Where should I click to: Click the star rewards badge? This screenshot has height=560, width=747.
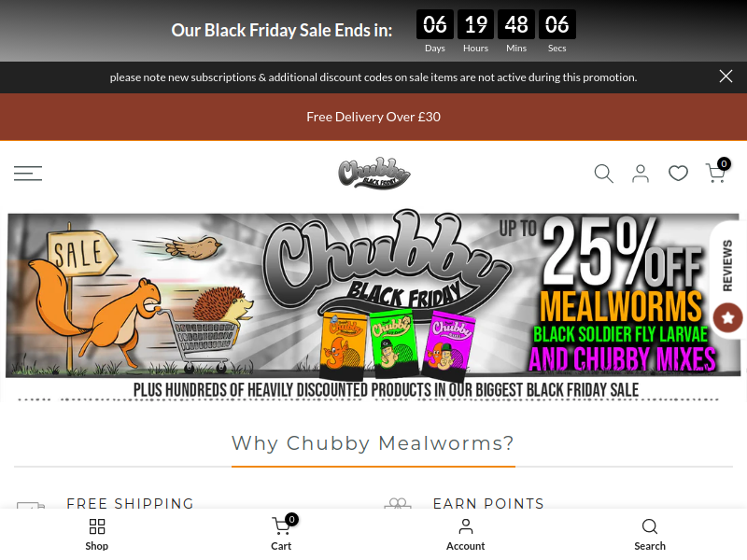(x=727, y=317)
